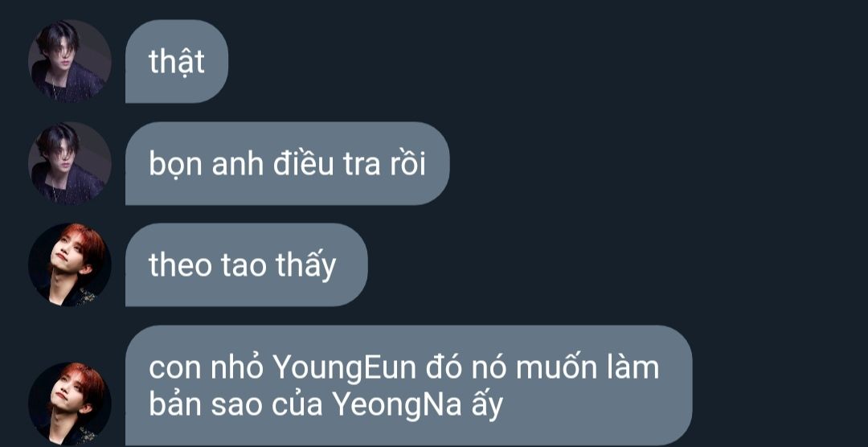Tap the "bọn anh điều tra rồi" bubble
Image resolution: width=868 pixels, height=447 pixels.
tap(287, 163)
